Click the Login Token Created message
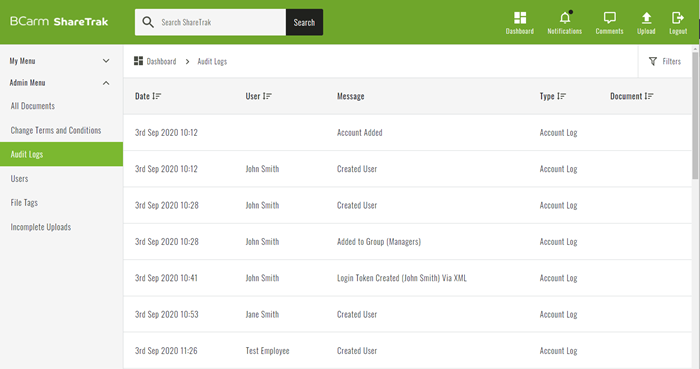The width and height of the screenshot is (700, 369). [x=402, y=278]
